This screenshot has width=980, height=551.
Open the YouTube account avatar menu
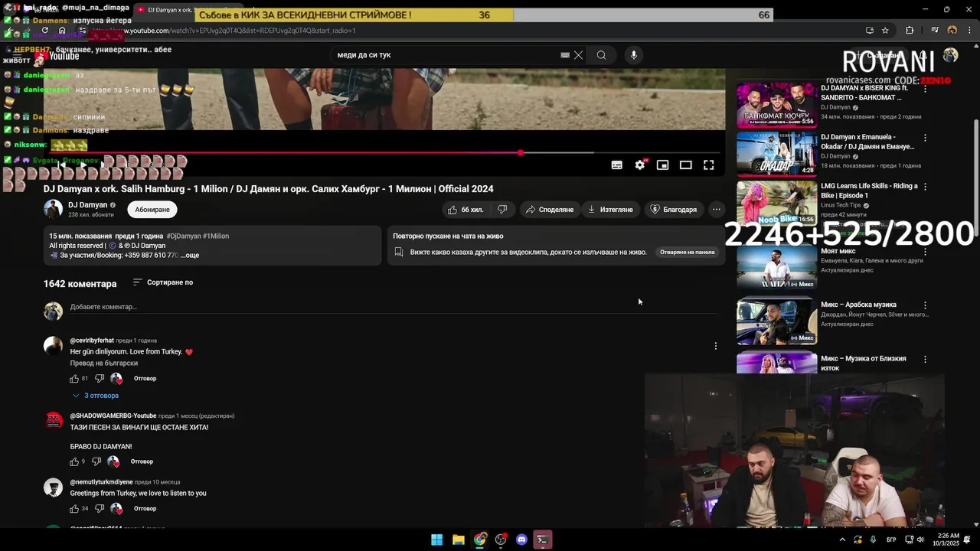tap(950, 55)
